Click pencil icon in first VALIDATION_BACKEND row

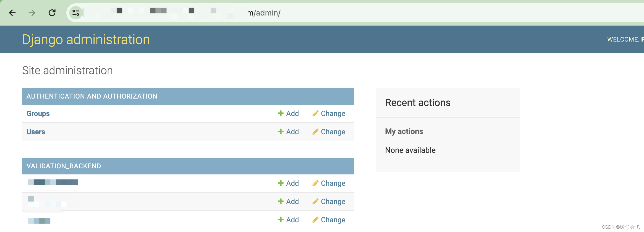coord(315,183)
